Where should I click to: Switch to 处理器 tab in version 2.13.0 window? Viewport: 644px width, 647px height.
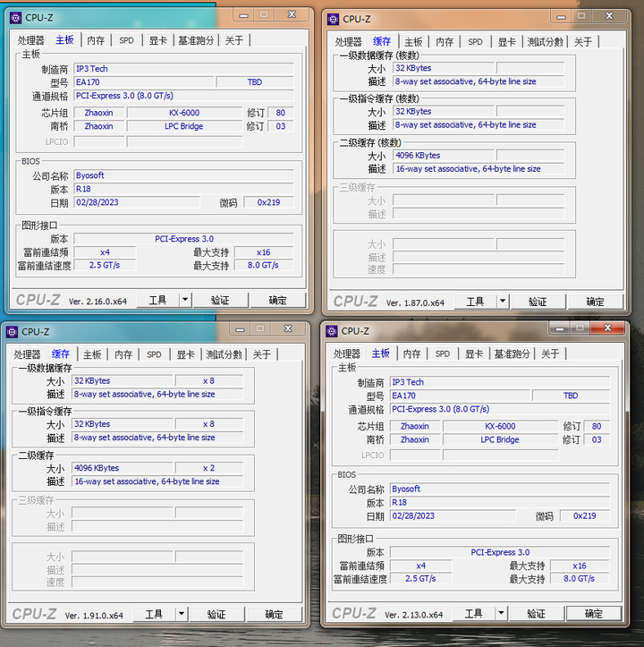346,353
